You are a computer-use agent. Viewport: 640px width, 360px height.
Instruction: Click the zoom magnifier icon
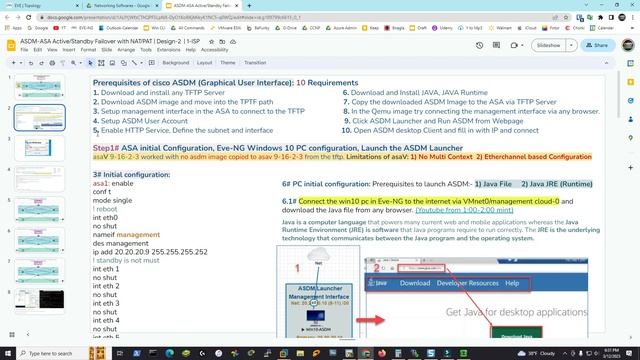(73, 63)
